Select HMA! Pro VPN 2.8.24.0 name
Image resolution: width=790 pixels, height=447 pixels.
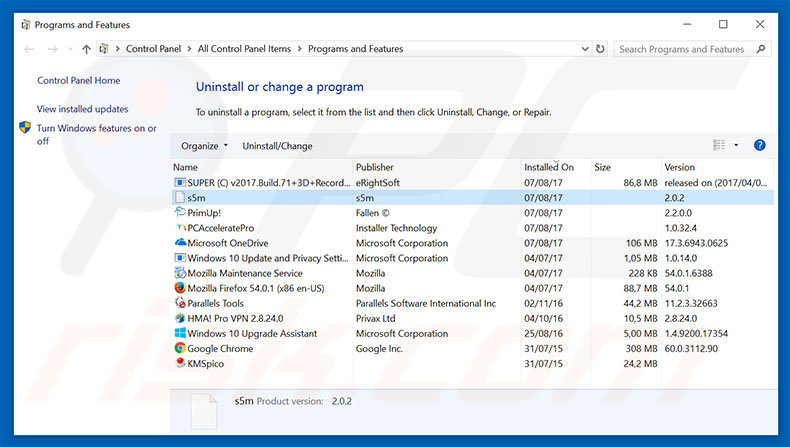[235, 318]
